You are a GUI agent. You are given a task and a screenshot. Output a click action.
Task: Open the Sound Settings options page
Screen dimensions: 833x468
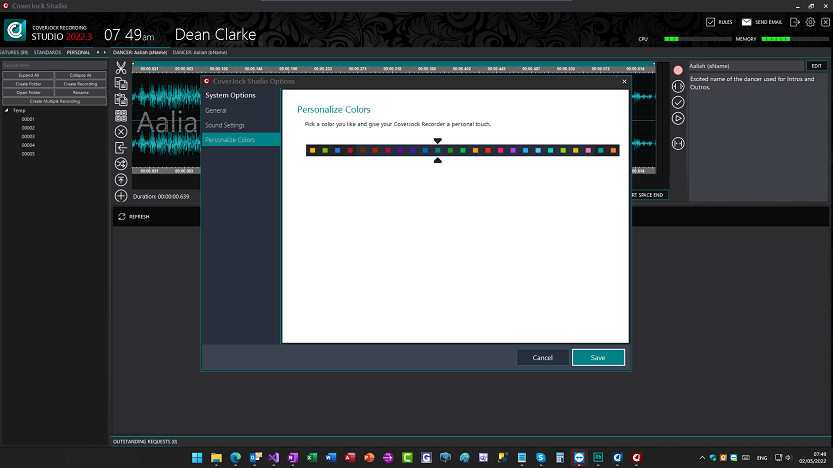pyautogui.click(x=225, y=125)
